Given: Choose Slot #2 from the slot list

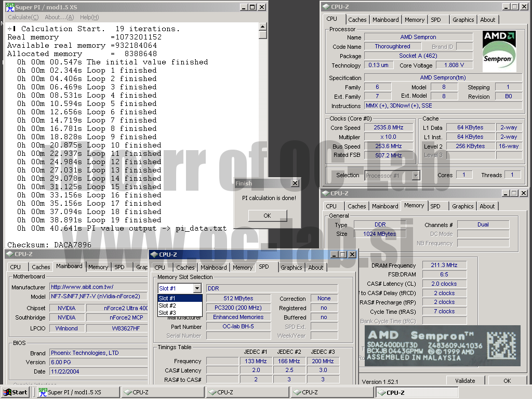Looking at the screenshot, I should pyautogui.click(x=180, y=305).
